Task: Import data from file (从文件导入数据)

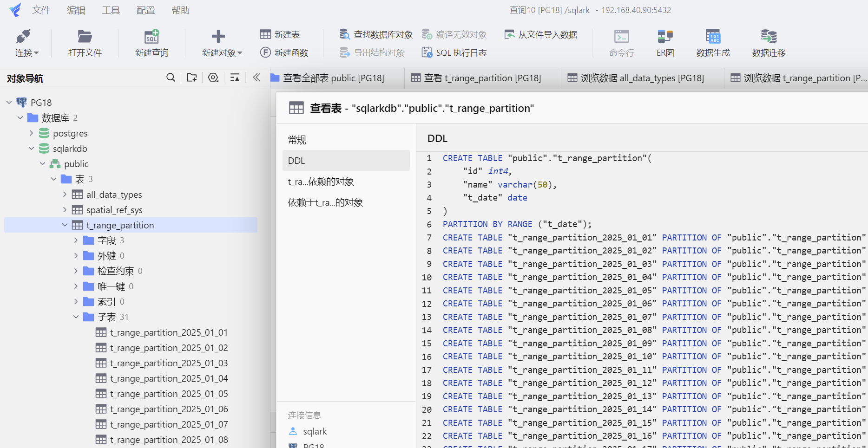Action: point(540,34)
